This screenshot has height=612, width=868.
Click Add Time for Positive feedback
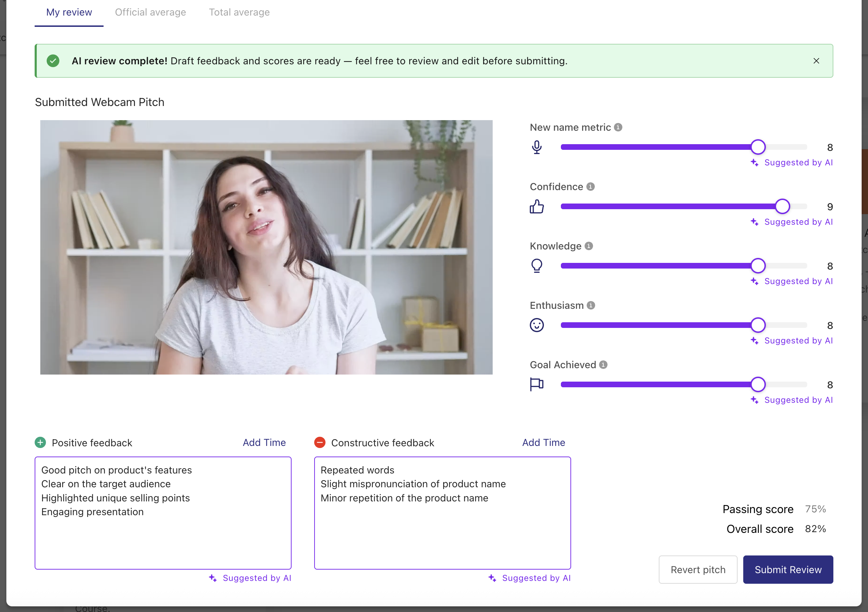264,443
